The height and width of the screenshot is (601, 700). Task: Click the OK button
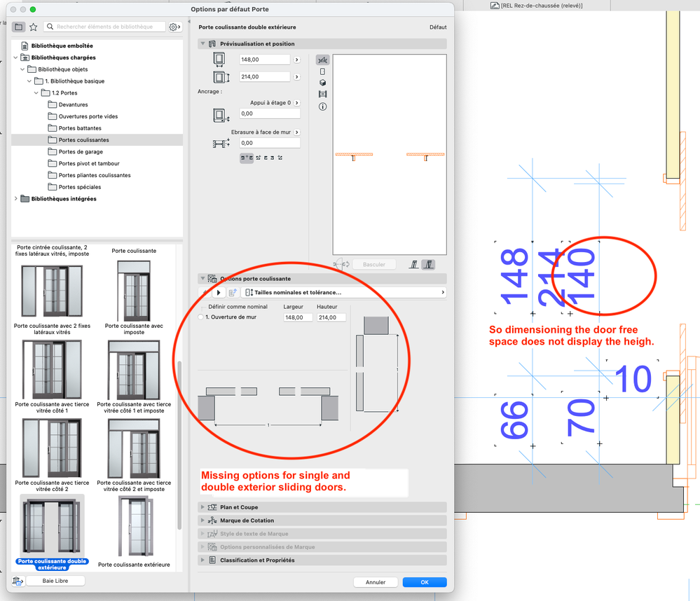point(425,582)
